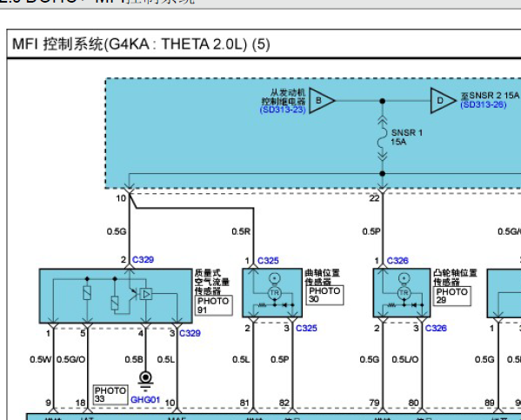The image size is (521, 420).
Task: Open the PHOTO 29 box
Action: click(x=452, y=296)
